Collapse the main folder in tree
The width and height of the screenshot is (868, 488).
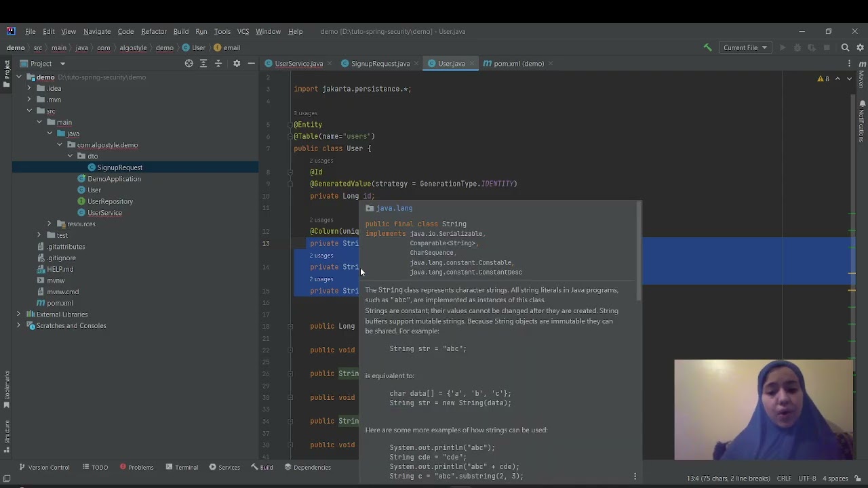tap(39, 122)
